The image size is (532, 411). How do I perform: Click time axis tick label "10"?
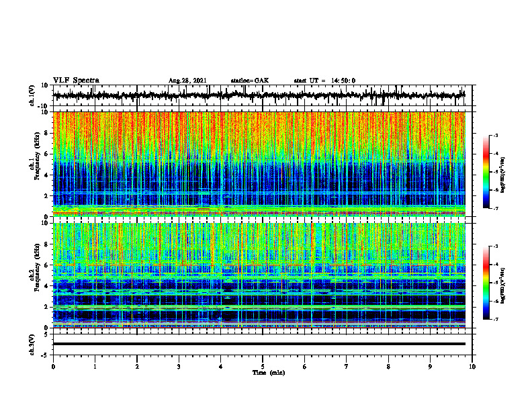coord(472,367)
